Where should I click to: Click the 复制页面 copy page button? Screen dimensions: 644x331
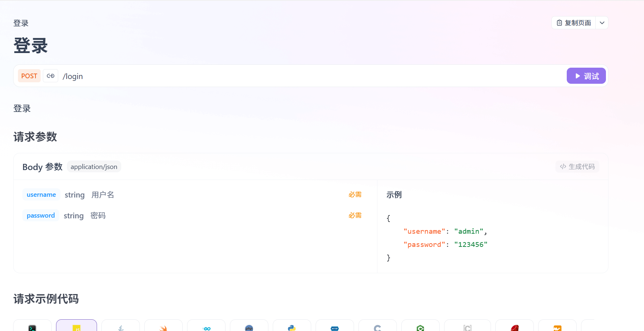574,23
